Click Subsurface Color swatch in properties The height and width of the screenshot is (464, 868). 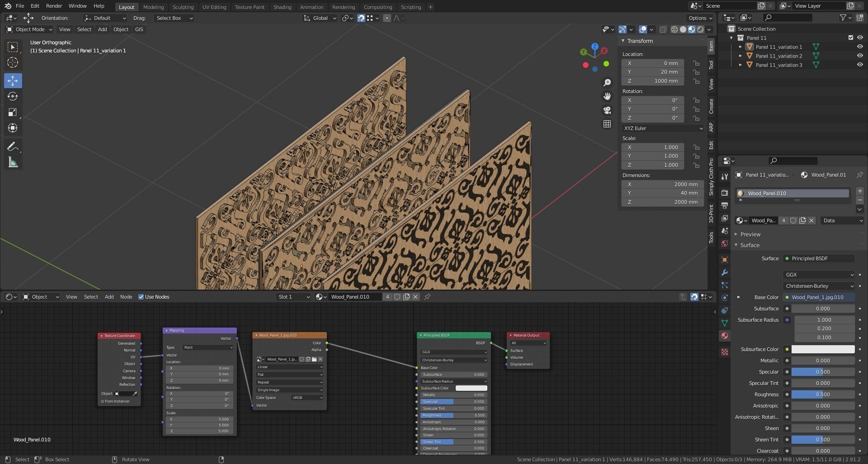coord(823,349)
